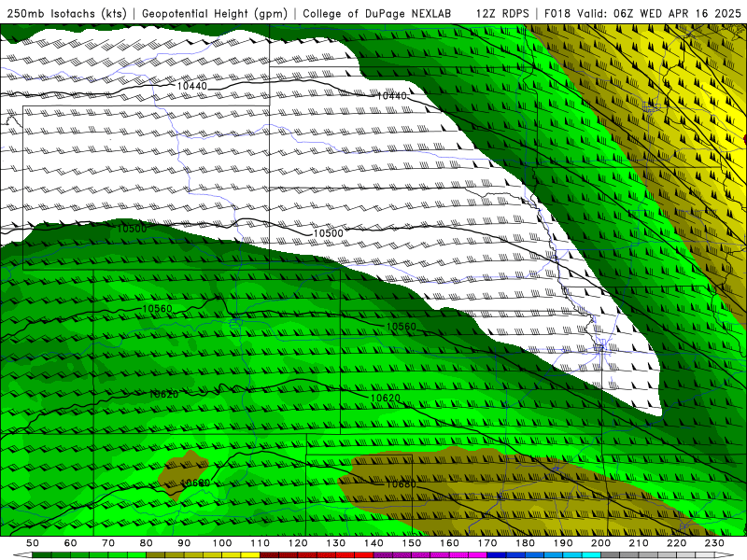Image resolution: width=747 pixels, height=560 pixels.
Task: Click the "200" color bar label
Action: pyautogui.click(x=600, y=543)
